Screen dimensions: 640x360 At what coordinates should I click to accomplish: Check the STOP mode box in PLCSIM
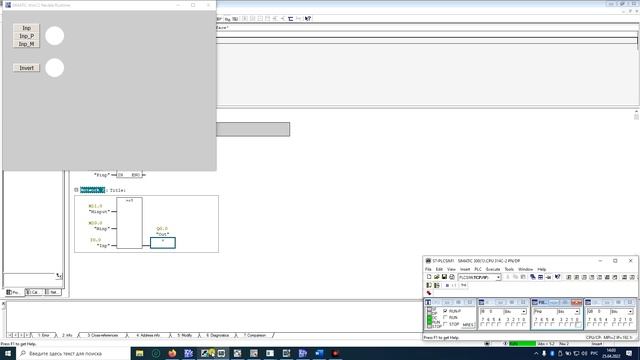[x=445, y=324]
